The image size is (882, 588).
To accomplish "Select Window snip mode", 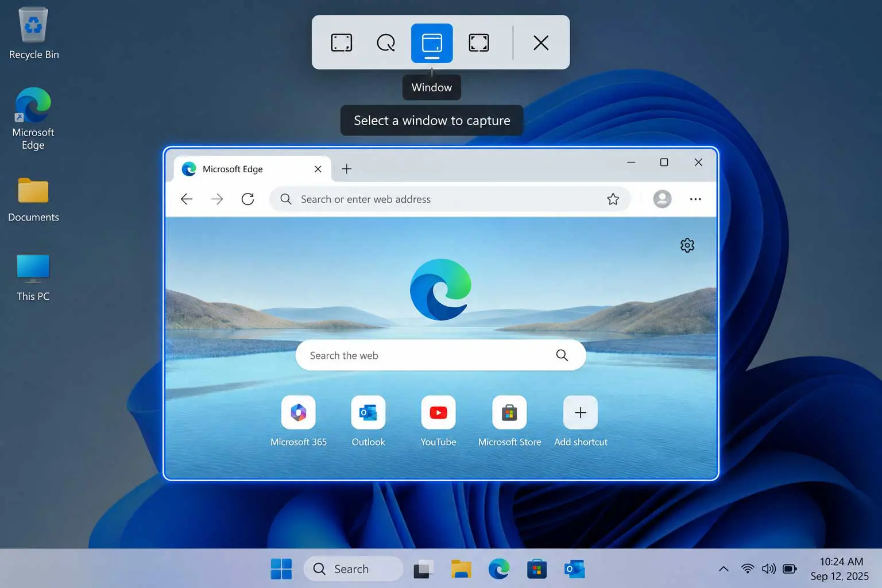I will [x=432, y=43].
